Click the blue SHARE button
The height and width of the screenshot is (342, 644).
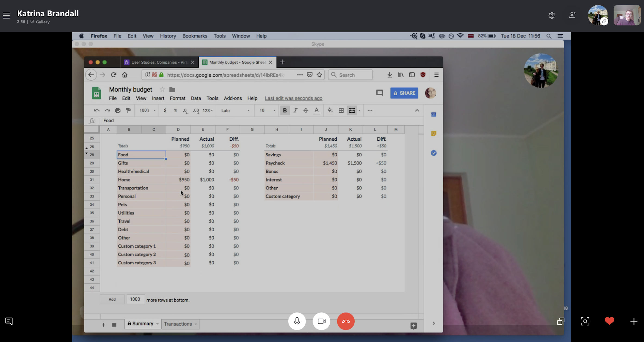(x=404, y=93)
